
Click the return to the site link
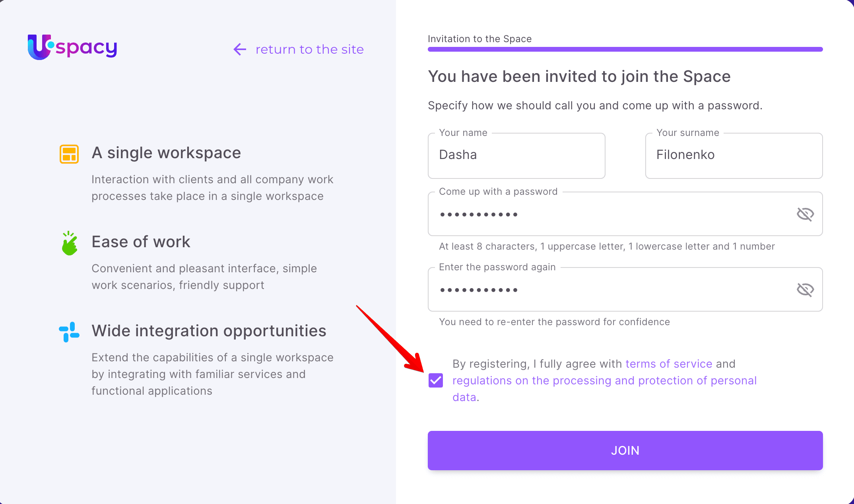point(309,49)
